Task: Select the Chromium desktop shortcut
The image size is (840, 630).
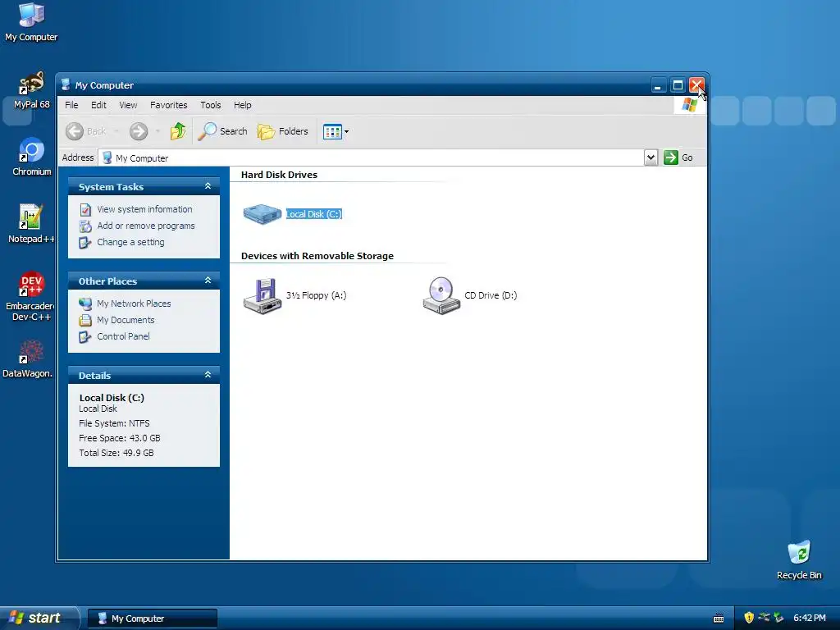Action: coord(32,157)
